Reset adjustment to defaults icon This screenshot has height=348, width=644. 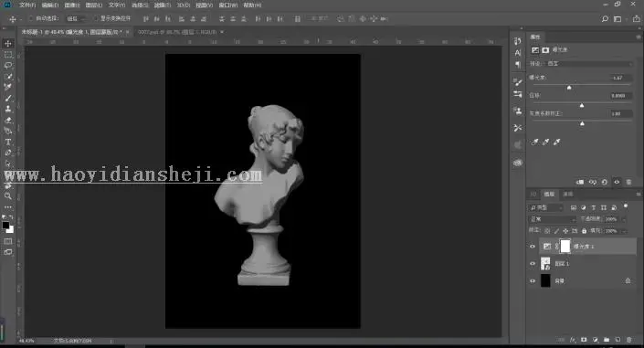[604, 182]
